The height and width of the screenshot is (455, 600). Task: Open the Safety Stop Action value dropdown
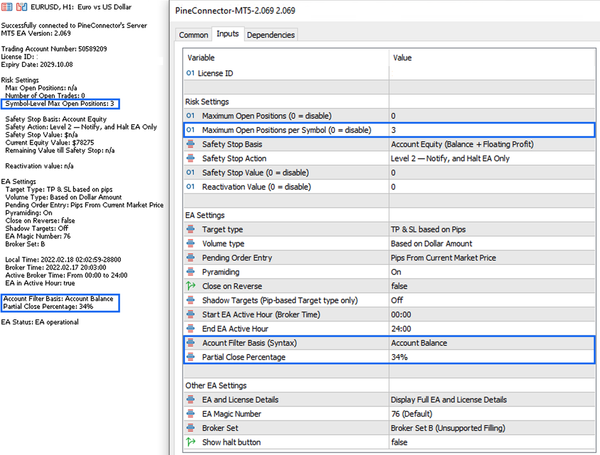(x=489, y=158)
